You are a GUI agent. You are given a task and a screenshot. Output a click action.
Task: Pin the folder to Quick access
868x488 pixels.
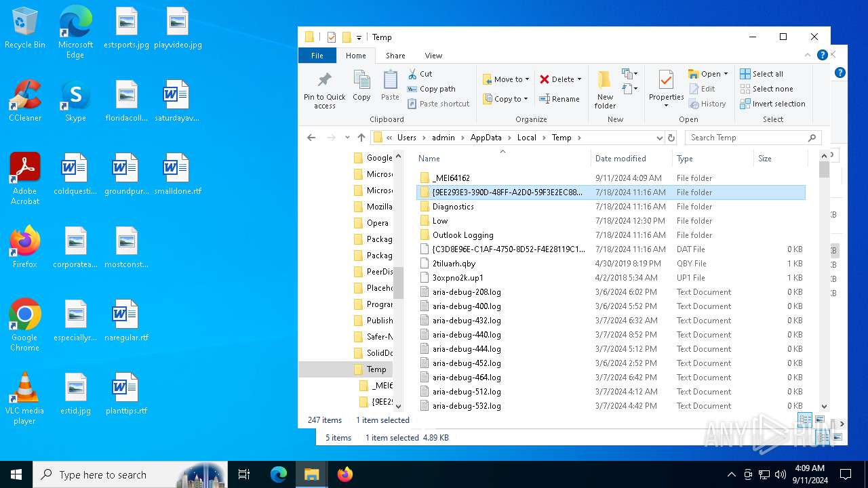tap(324, 89)
